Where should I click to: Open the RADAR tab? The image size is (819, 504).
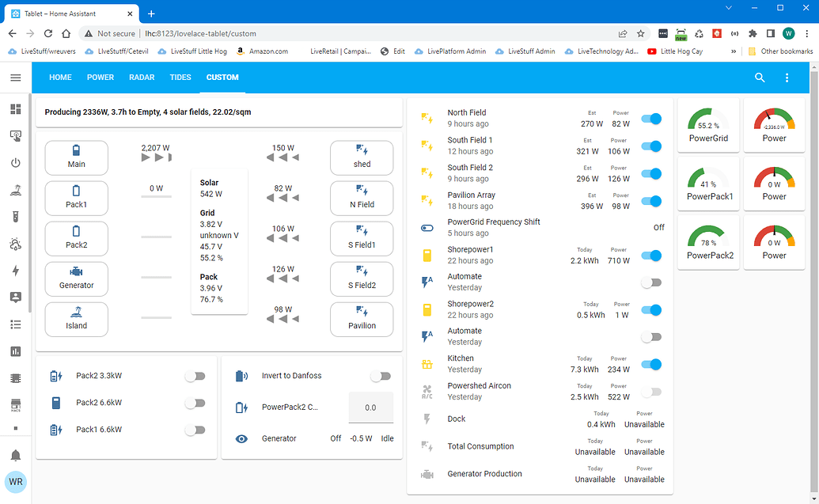pos(142,78)
